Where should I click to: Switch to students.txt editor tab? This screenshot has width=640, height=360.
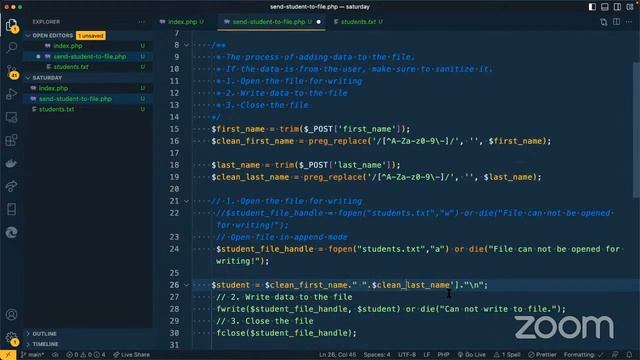tap(358, 22)
